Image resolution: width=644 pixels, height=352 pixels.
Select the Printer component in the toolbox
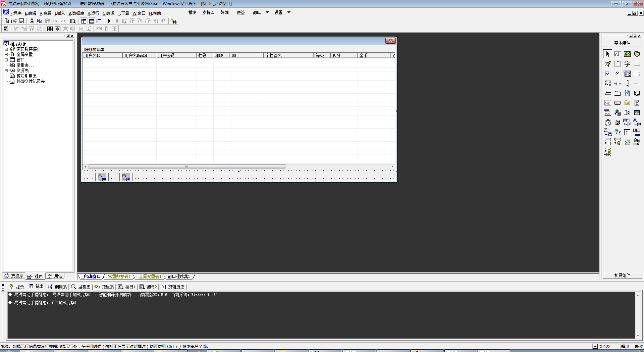pyautogui.click(x=618, y=122)
